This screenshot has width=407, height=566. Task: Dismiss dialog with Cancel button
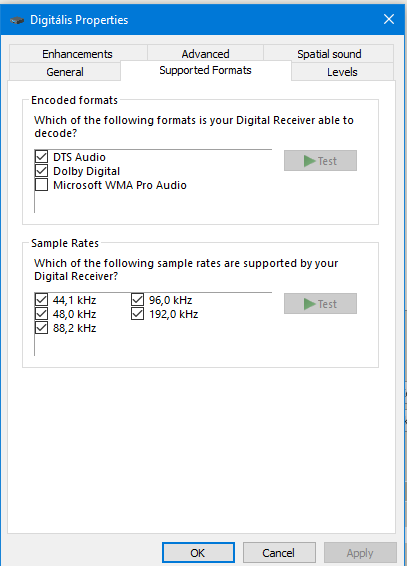coord(279,553)
